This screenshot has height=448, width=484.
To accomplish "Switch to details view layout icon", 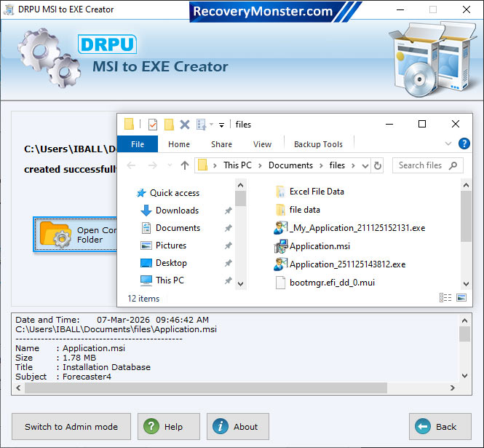I will pyautogui.click(x=445, y=298).
